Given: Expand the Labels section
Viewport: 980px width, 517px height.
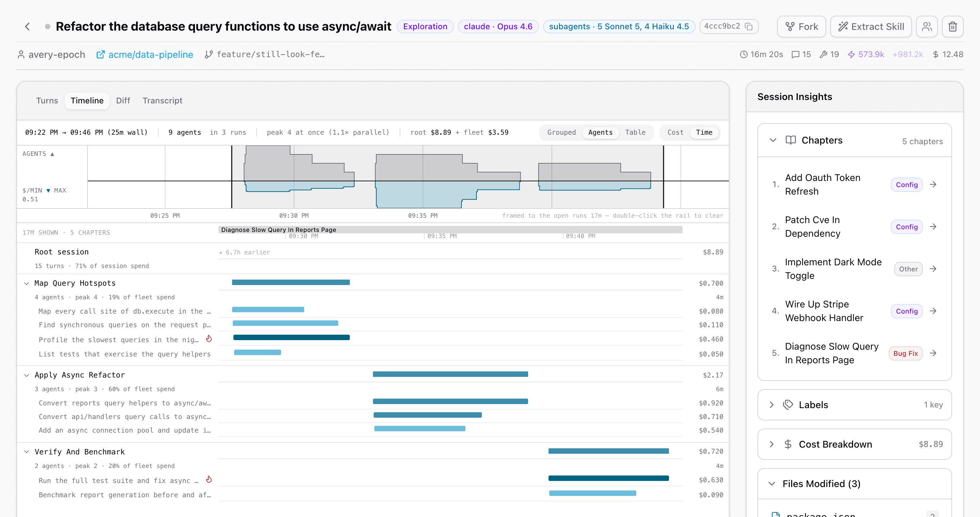Looking at the screenshot, I should [771, 405].
